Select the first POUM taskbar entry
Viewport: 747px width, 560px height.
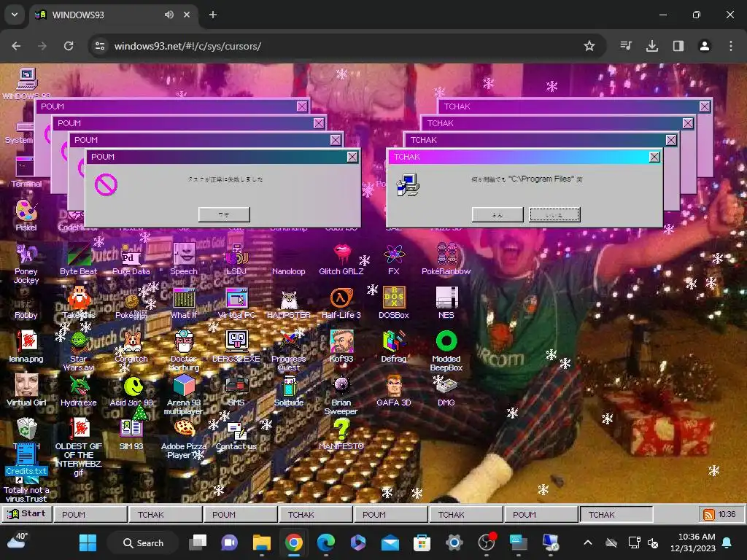pyautogui.click(x=90, y=514)
